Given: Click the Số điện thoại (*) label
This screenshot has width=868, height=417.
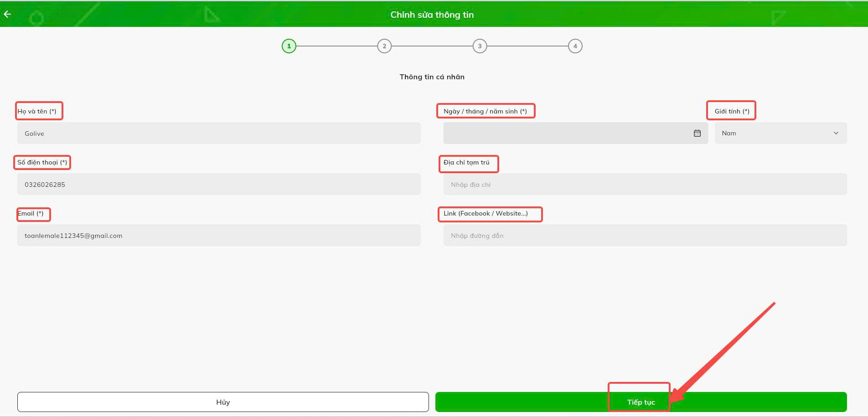Looking at the screenshot, I should pyautogui.click(x=42, y=162).
